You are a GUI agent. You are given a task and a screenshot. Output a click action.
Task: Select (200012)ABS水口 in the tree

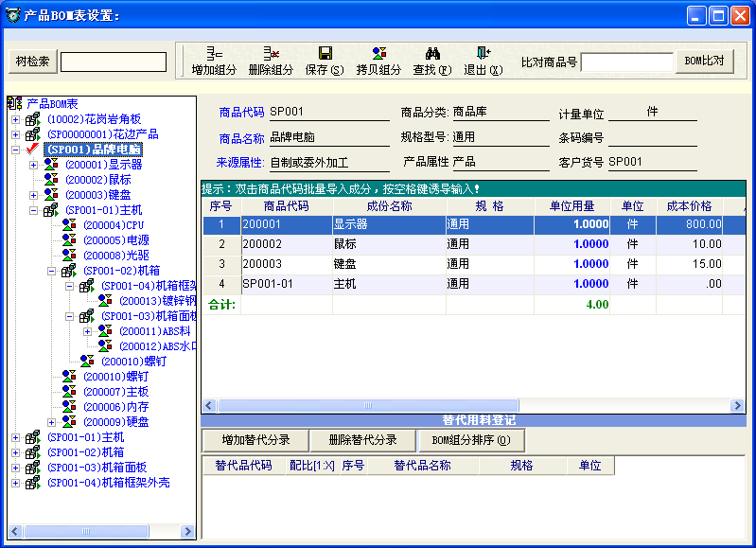tap(157, 345)
